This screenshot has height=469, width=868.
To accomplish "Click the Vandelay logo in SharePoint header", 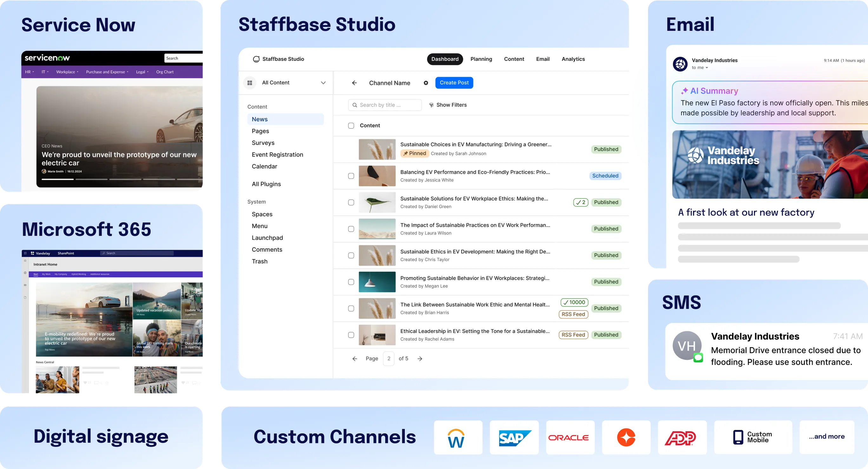I will coord(40,253).
